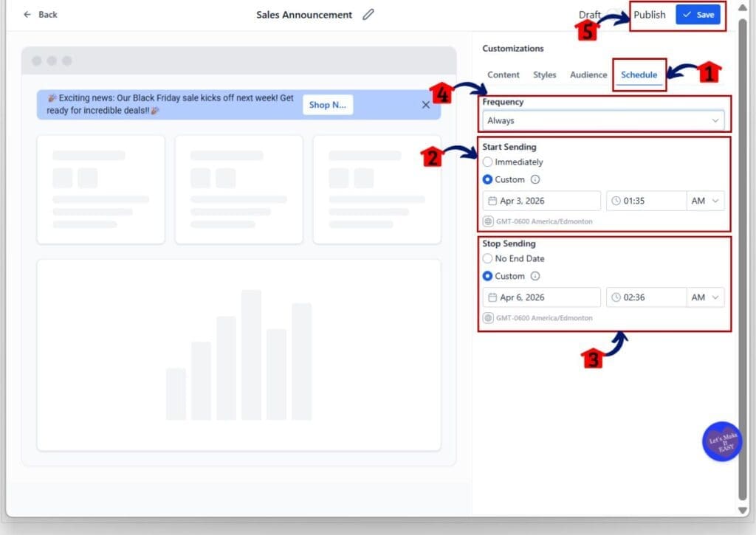Select the Immediately radio option
This screenshot has height=535, width=756.
point(487,162)
